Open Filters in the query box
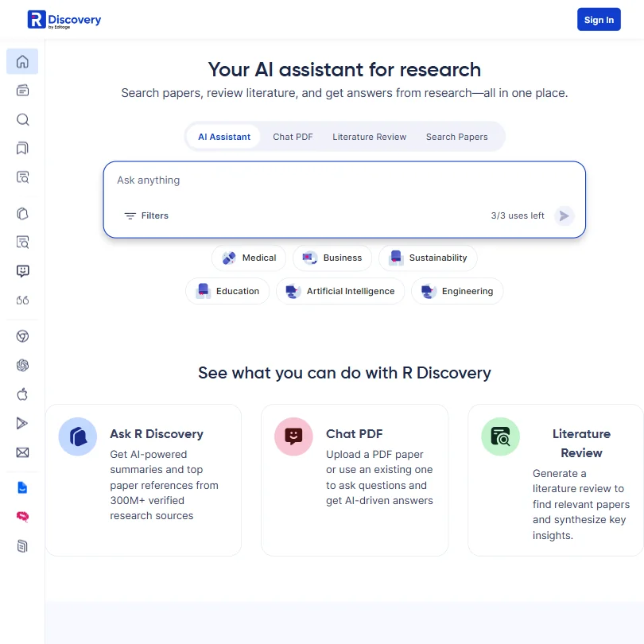This screenshot has width=644, height=644. (146, 215)
